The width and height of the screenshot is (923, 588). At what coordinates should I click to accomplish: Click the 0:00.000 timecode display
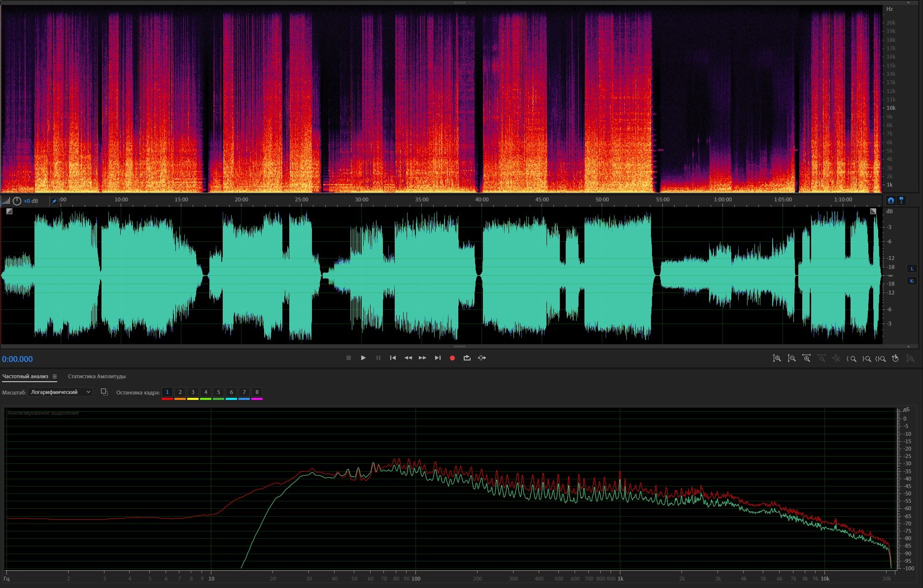tap(18, 359)
